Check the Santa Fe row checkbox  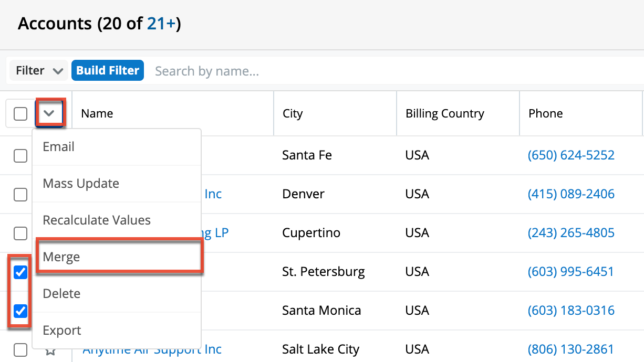click(x=20, y=155)
